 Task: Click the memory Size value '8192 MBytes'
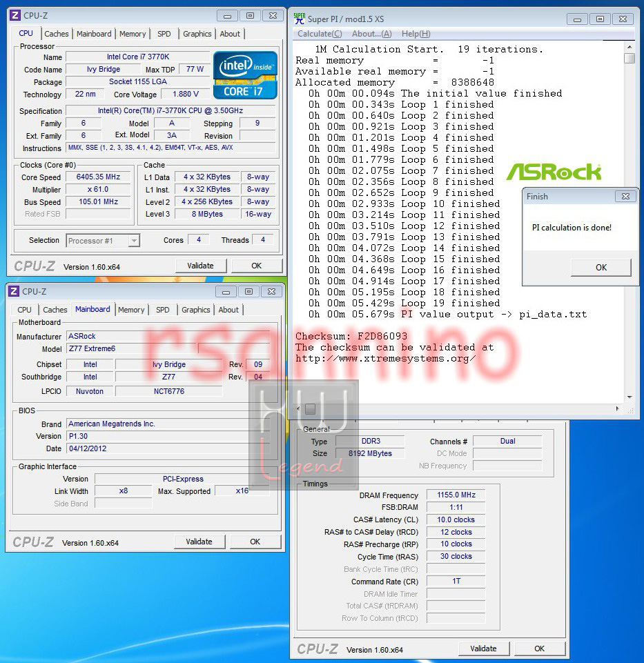pyautogui.click(x=371, y=453)
